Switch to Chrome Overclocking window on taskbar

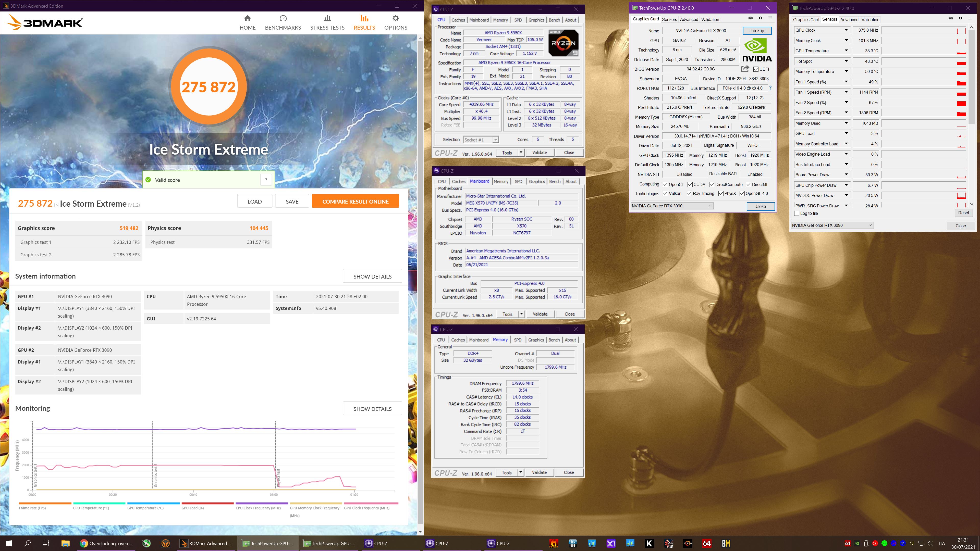click(x=106, y=543)
